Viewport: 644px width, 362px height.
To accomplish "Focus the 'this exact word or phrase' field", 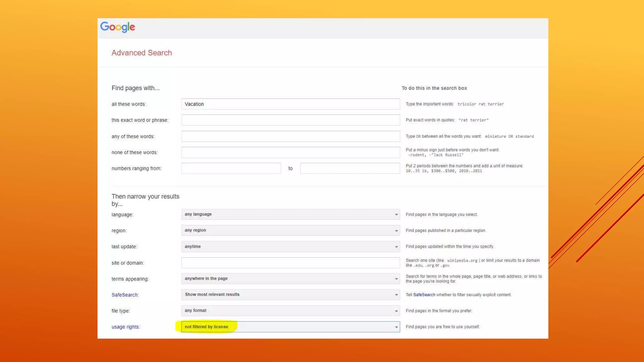I will point(290,120).
